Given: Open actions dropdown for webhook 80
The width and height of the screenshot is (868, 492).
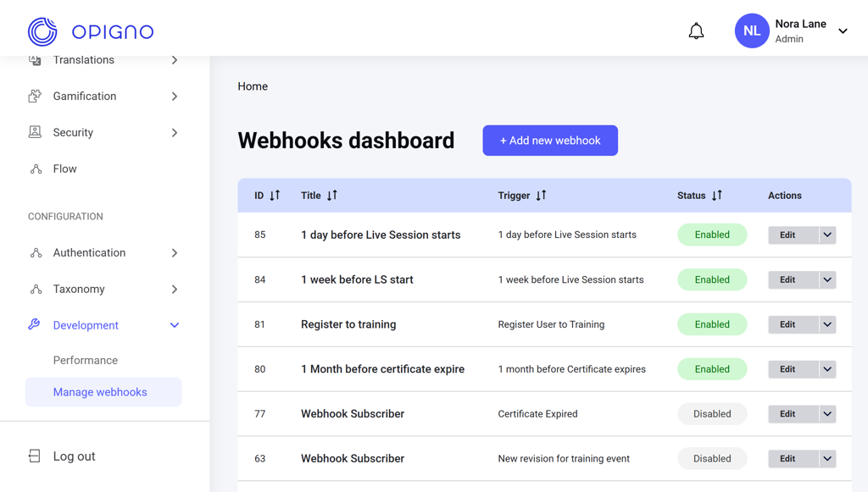Looking at the screenshot, I should tap(827, 369).
